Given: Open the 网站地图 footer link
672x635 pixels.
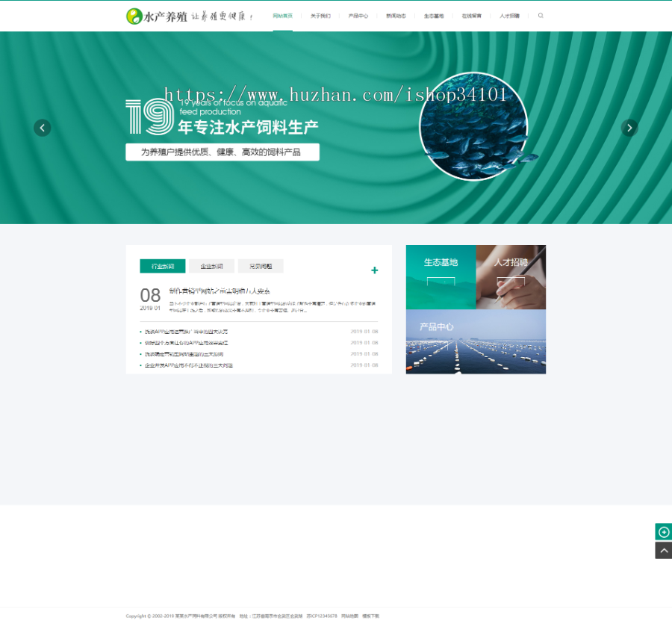Looking at the screenshot, I should click(x=349, y=616).
